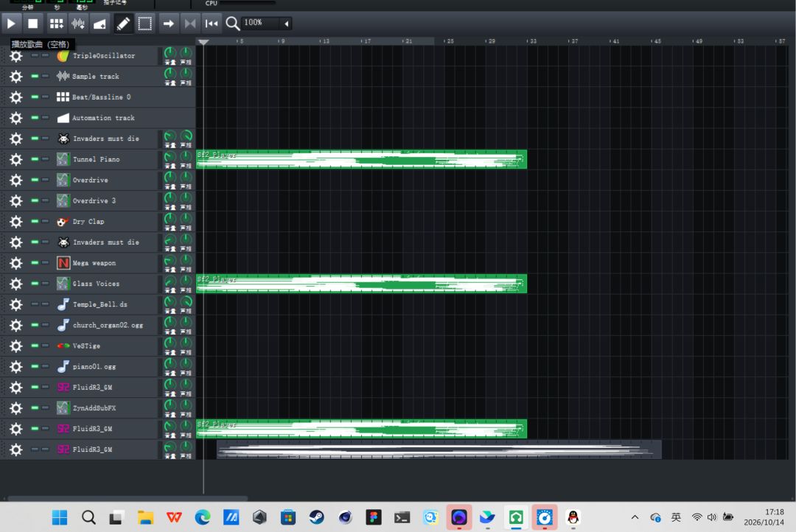Open the gear menu for Automation track

[x=16, y=118]
